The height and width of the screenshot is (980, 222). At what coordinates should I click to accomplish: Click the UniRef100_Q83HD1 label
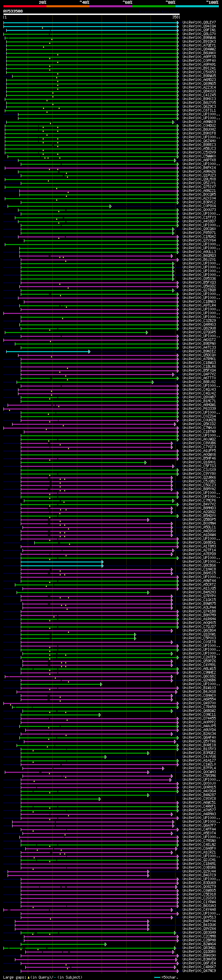199,948
